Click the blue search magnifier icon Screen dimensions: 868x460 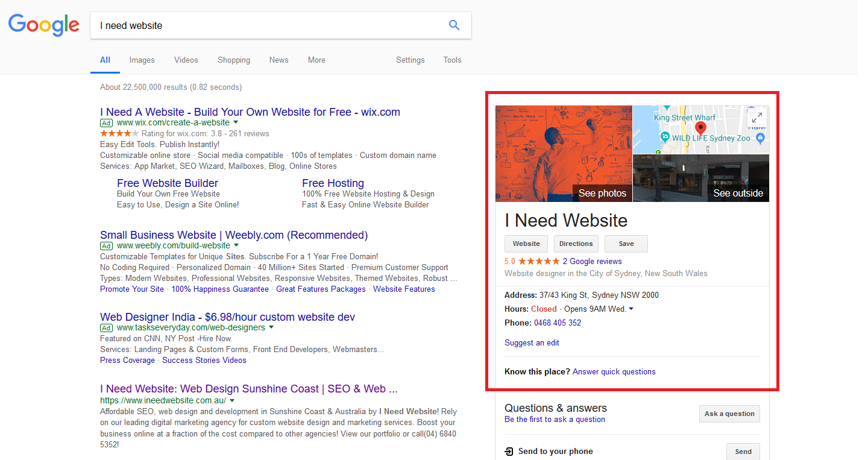pyautogui.click(x=454, y=25)
